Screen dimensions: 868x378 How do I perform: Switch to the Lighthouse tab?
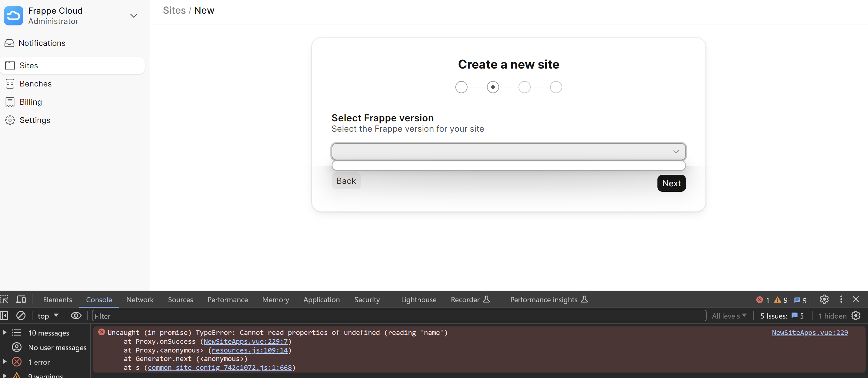418,299
